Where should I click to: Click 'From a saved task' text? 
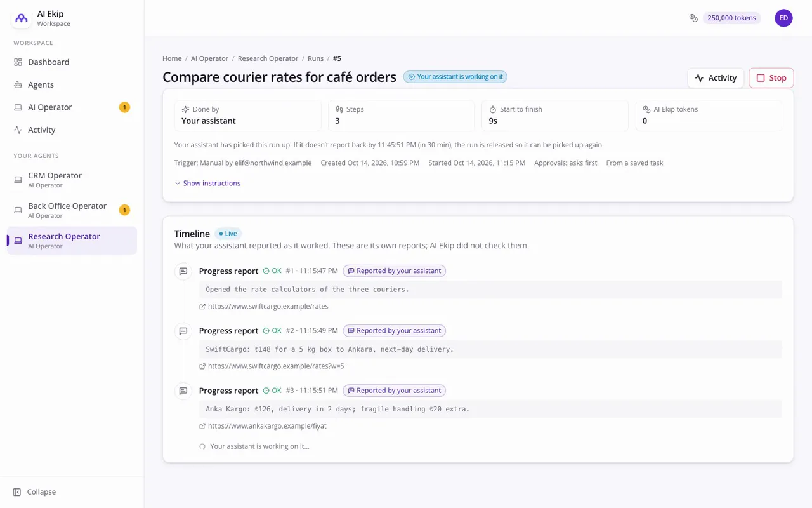pyautogui.click(x=634, y=163)
